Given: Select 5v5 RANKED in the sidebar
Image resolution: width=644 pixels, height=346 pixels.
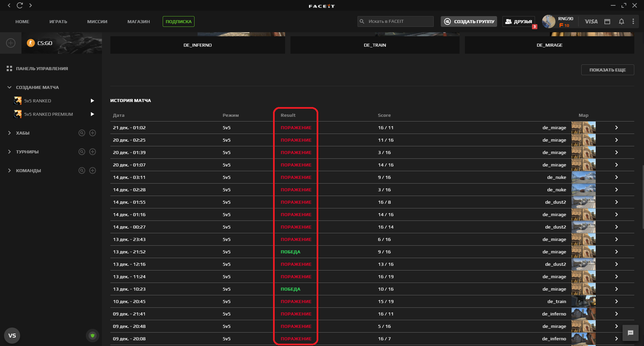Looking at the screenshot, I should (x=38, y=101).
